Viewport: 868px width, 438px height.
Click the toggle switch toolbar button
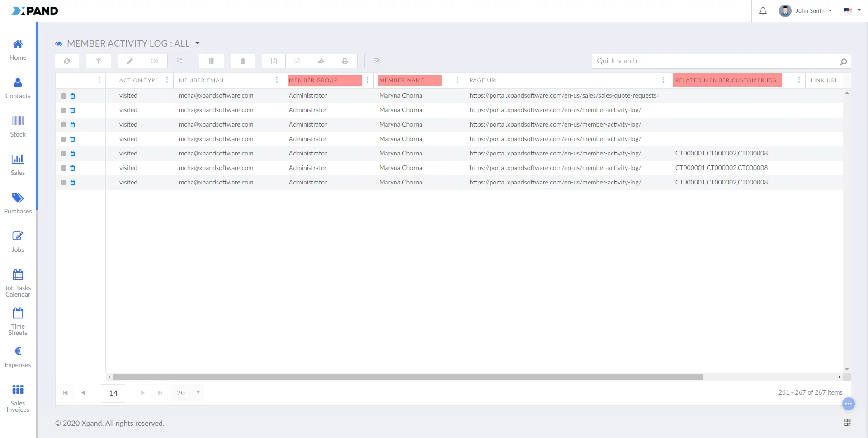point(155,61)
